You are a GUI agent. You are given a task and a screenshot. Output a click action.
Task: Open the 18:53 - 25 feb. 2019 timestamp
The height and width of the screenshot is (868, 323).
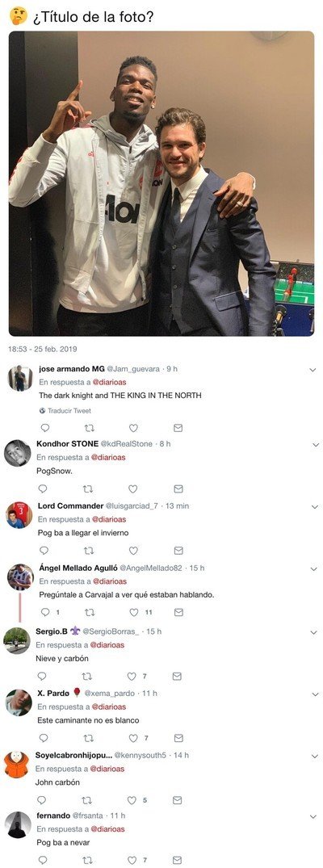(x=43, y=350)
